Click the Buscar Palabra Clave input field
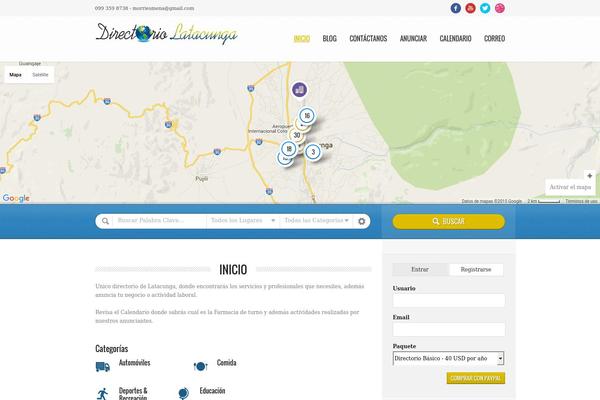The image size is (600, 400). click(159, 220)
